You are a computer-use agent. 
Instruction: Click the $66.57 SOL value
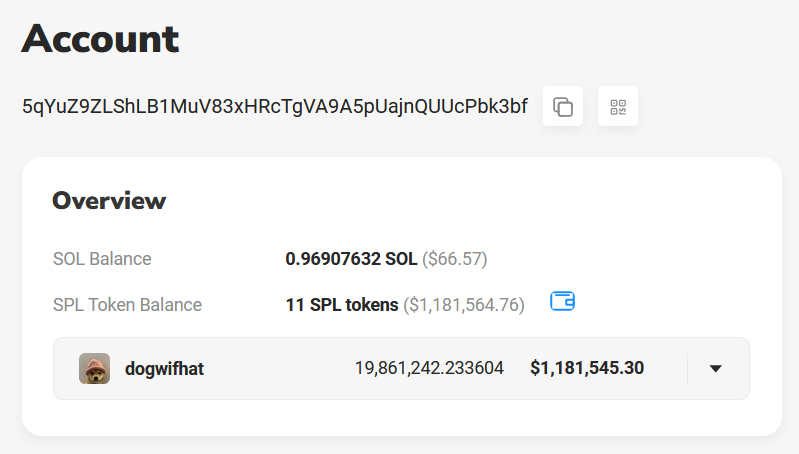(x=455, y=259)
